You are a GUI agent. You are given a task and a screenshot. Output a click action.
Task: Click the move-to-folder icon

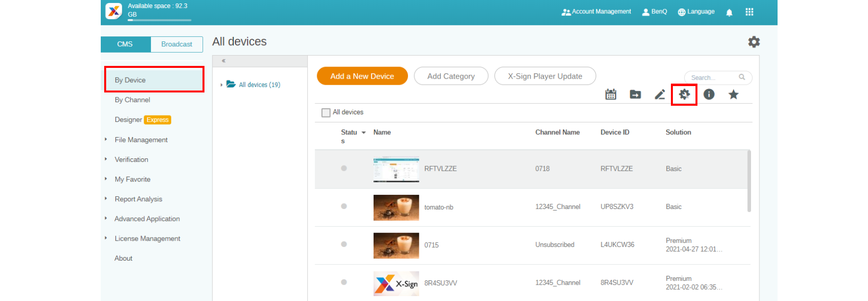click(x=635, y=94)
